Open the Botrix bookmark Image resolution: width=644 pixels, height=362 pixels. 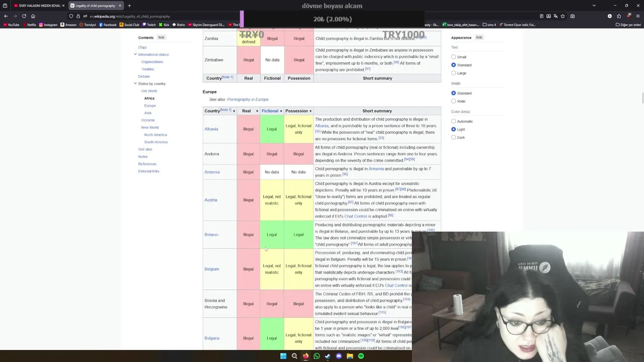point(179,25)
